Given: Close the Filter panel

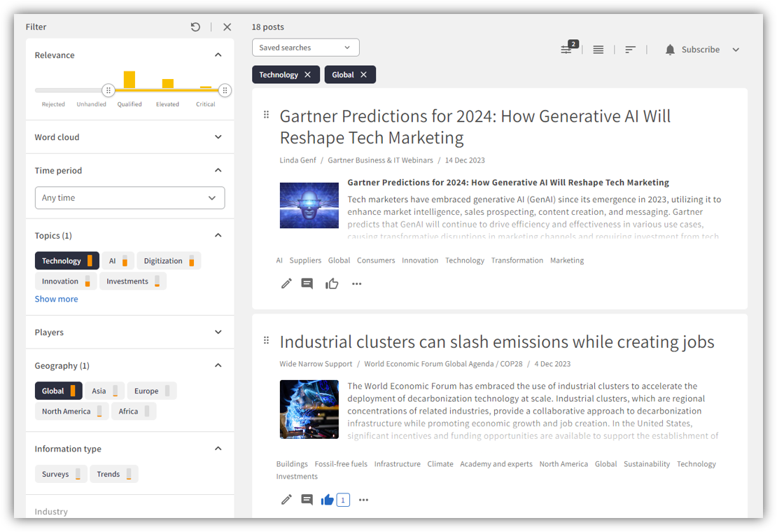Looking at the screenshot, I should pyautogui.click(x=227, y=27).
